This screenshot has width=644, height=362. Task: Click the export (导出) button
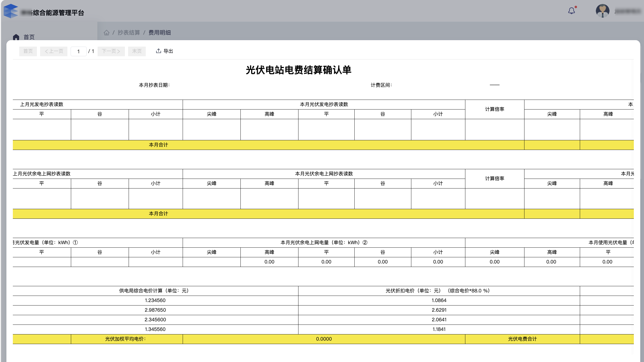pos(164,51)
